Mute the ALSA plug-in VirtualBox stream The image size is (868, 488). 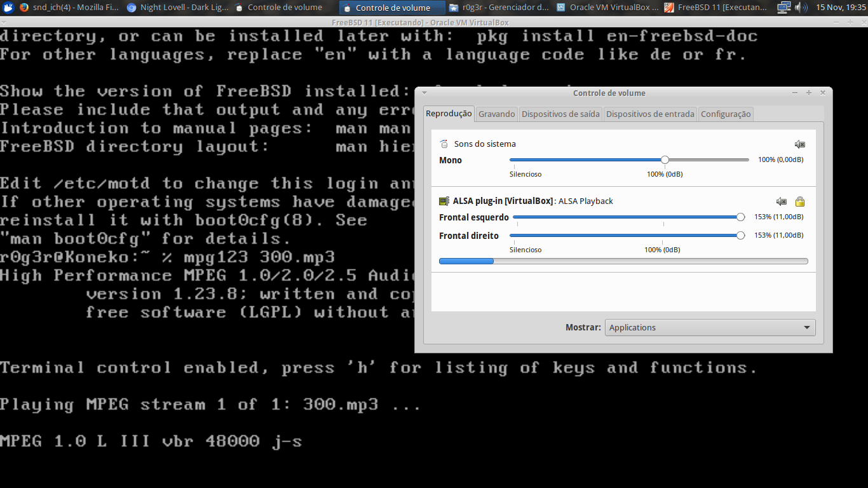(x=781, y=201)
